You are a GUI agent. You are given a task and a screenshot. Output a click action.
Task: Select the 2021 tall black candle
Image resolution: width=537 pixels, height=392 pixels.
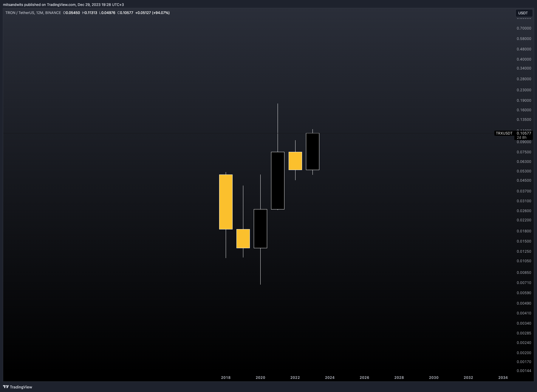pyautogui.click(x=278, y=180)
